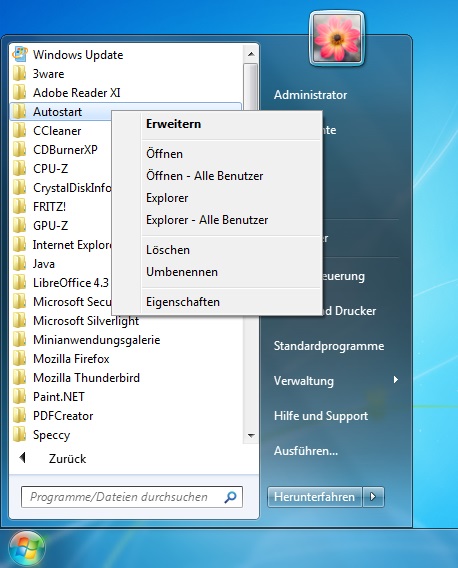This screenshot has width=458, height=568.
Task: Open the Mozilla Firefox entry text
Action: (x=71, y=359)
